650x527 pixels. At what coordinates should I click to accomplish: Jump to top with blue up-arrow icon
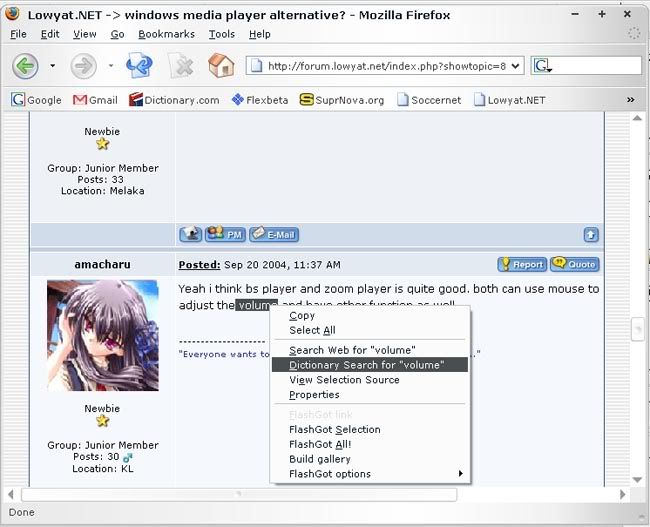591,235
